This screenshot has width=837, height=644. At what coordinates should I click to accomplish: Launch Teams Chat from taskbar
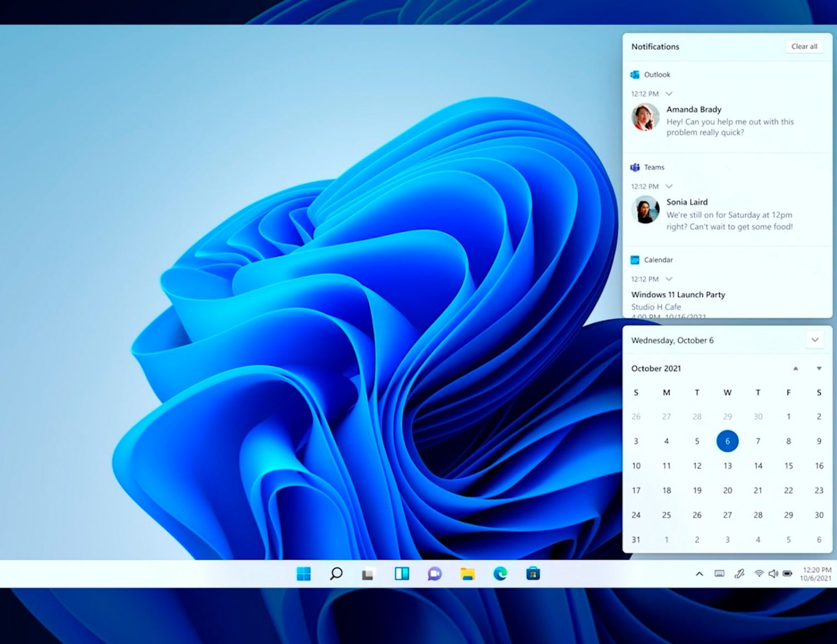point(435,574)
